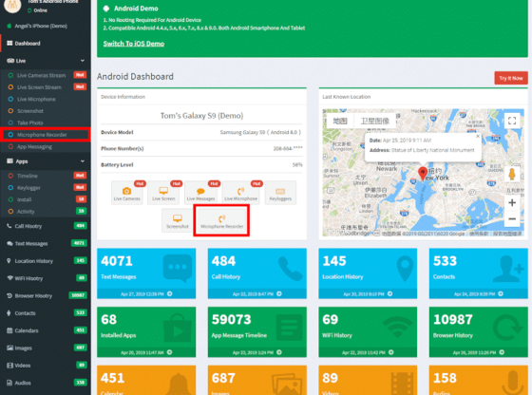Viewport: 532px width, 395px height.
Task: Select the Street View pegman on map
Action: [512, 174]
